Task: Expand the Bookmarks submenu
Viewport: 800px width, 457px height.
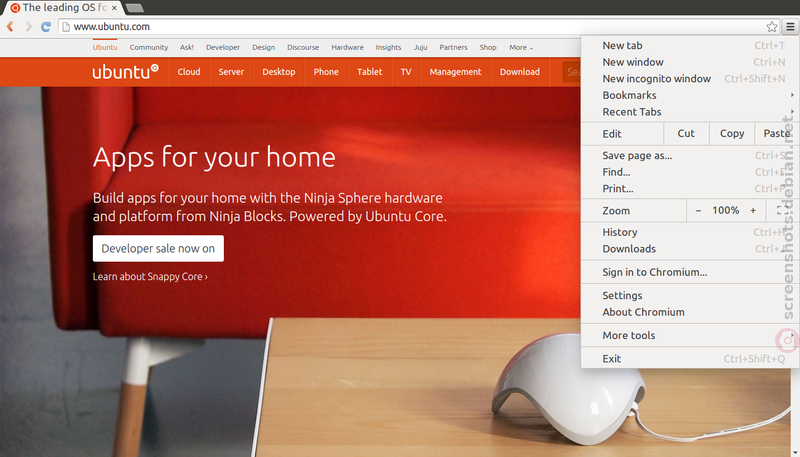Action: pyautogui.click(x=690, y=95)
